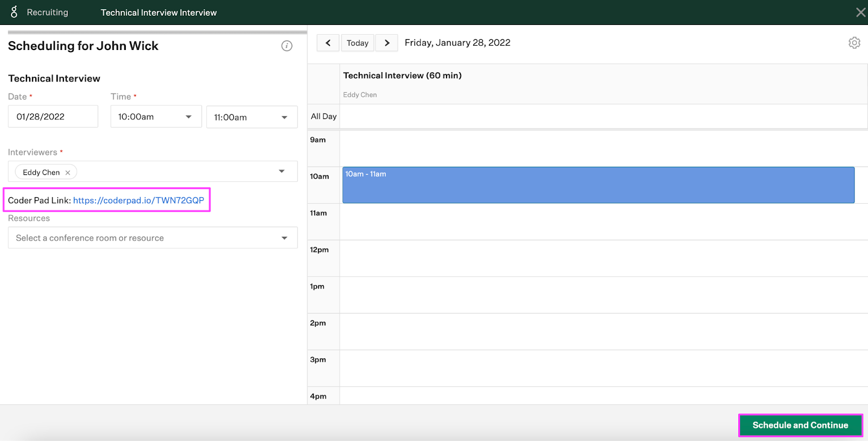Open calendar settings gear icon
Image resolution: width=868 pixels, height=441 pixels.
pos(854,43)
